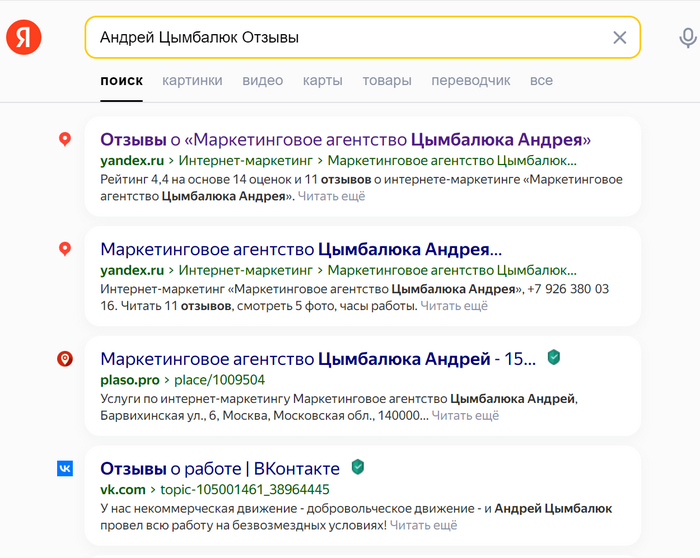Expand plaso.pro snippet with Читать ещё
The image size is (700, 558).
coord(465,415)
